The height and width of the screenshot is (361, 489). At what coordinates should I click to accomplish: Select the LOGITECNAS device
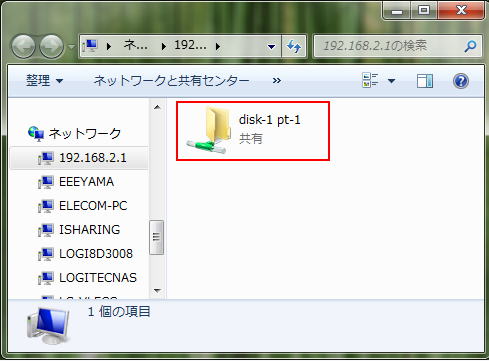pos(98,278)
